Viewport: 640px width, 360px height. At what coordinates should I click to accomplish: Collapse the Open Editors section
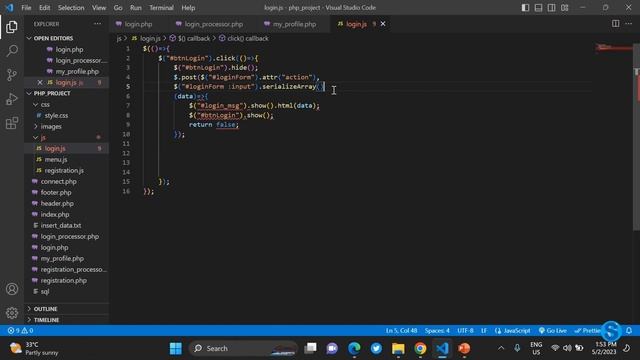[53, 38]
